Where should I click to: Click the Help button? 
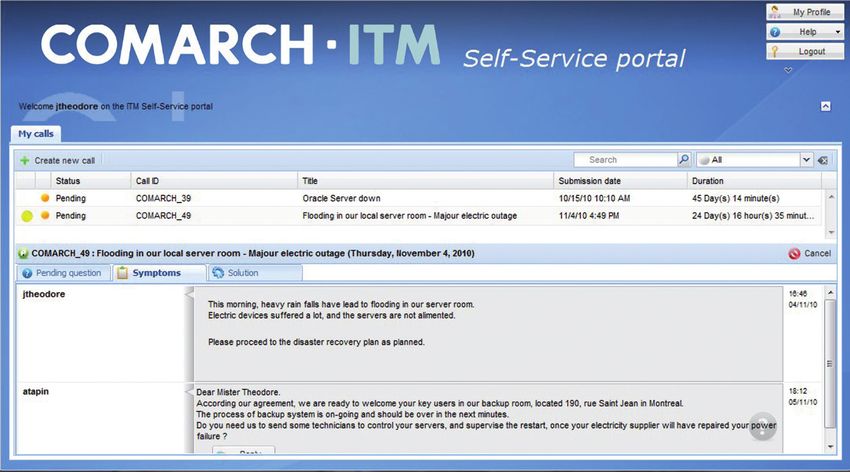point(805,32)
